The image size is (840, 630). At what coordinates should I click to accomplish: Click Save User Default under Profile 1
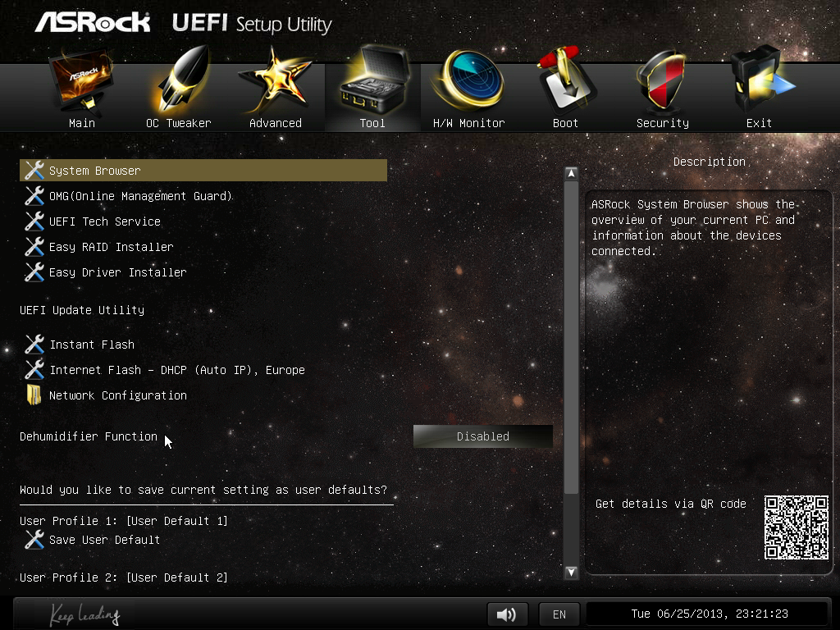click(x=104, y=540)
